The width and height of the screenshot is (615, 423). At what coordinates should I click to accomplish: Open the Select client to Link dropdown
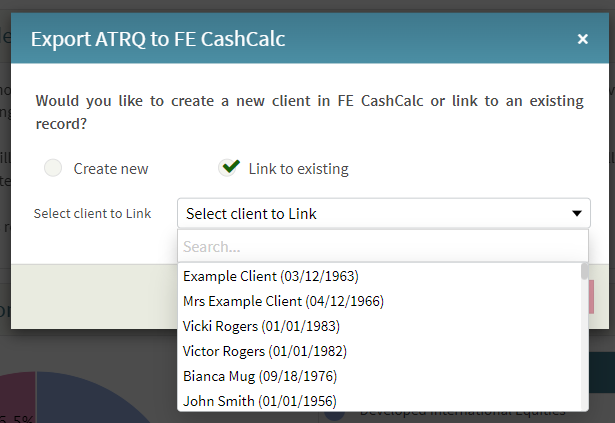pyautogui.click(x=384, y=213)
